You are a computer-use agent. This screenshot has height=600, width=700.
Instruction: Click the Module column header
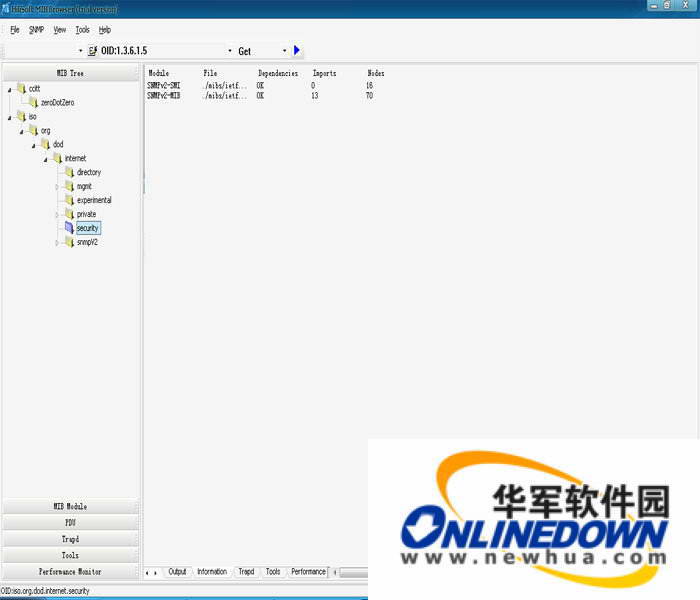tap(158, 73)
